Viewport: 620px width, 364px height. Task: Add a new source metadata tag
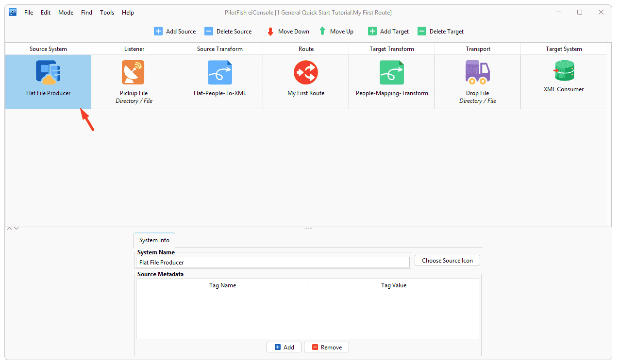click(284, 347)
